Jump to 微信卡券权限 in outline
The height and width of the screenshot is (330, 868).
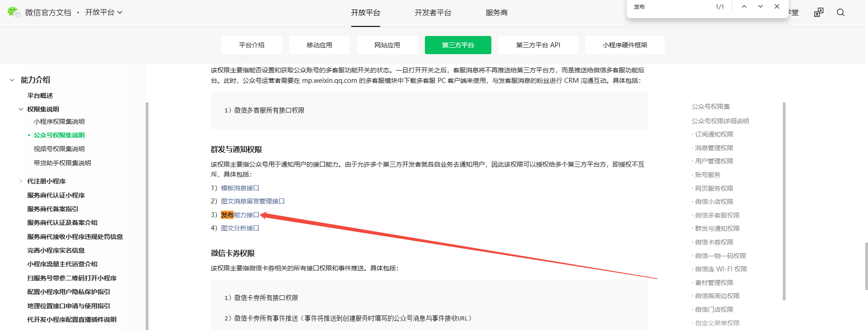click(x=714, y=242)
